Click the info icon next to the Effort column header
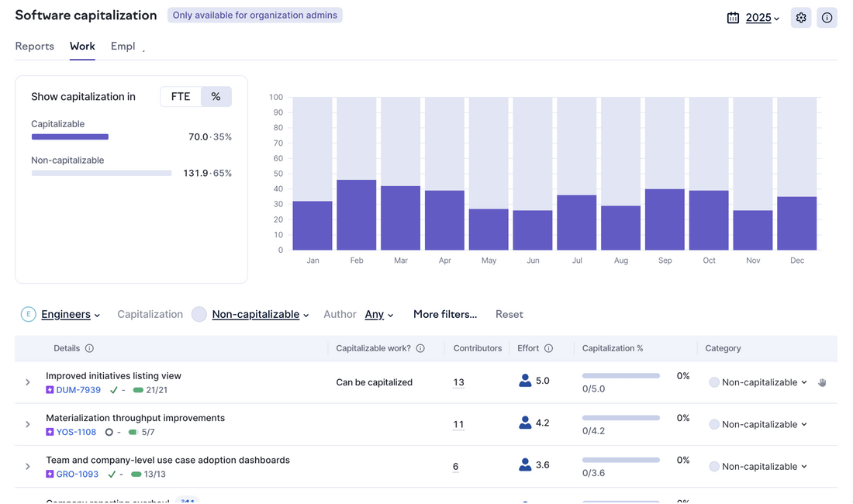Image resolution: width=853 pixels, height=504 pixels. [x=547, y=348]
